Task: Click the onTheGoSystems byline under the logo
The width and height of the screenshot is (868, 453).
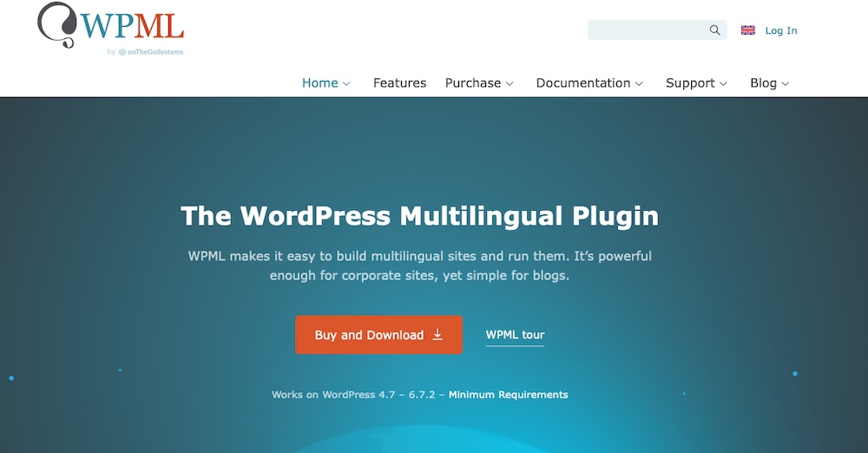Action: pyautogui.click(x=145, y=52)
